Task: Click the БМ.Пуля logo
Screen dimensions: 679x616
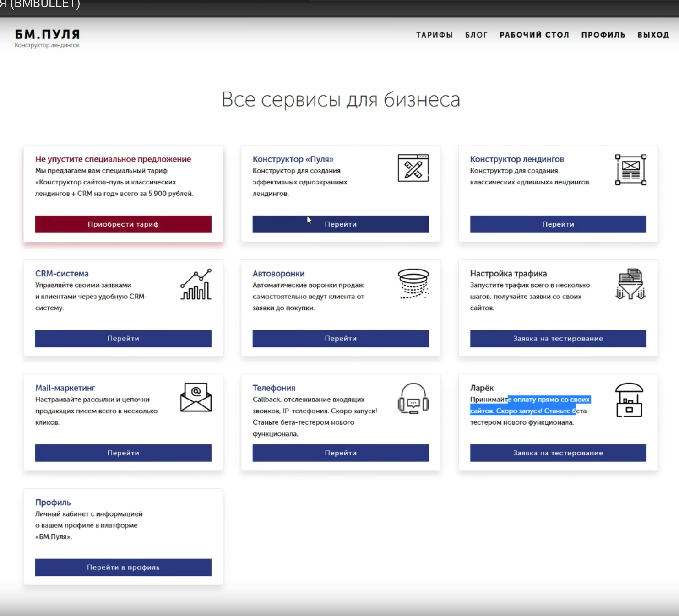Action: [47, 38]
